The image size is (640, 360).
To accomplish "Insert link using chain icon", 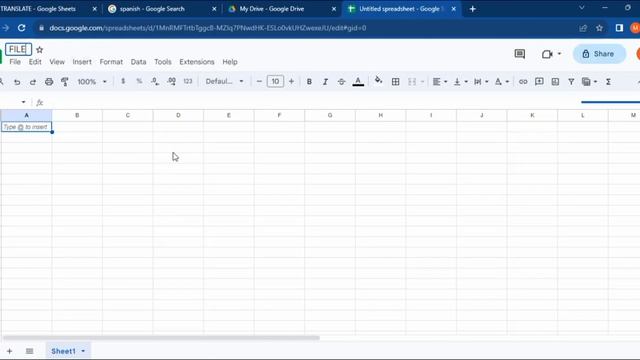I will tap(523, 82).
